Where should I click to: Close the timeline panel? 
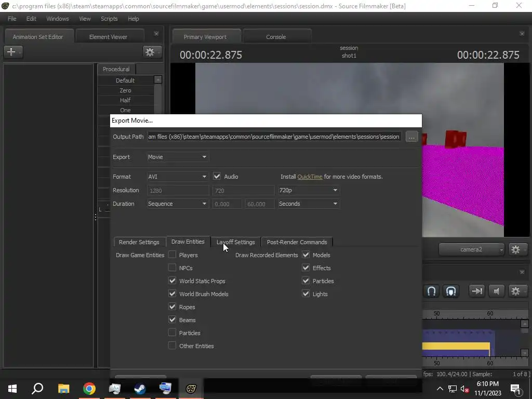522,272
